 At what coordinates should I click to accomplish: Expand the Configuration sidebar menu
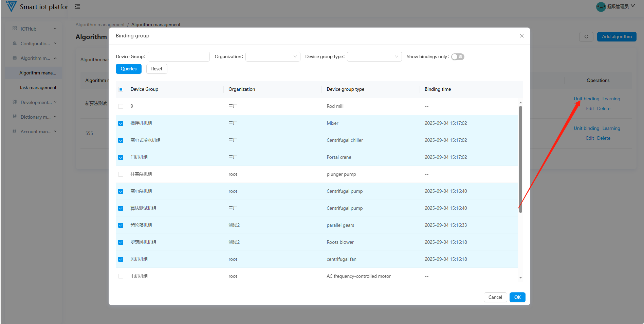point(34,44)
